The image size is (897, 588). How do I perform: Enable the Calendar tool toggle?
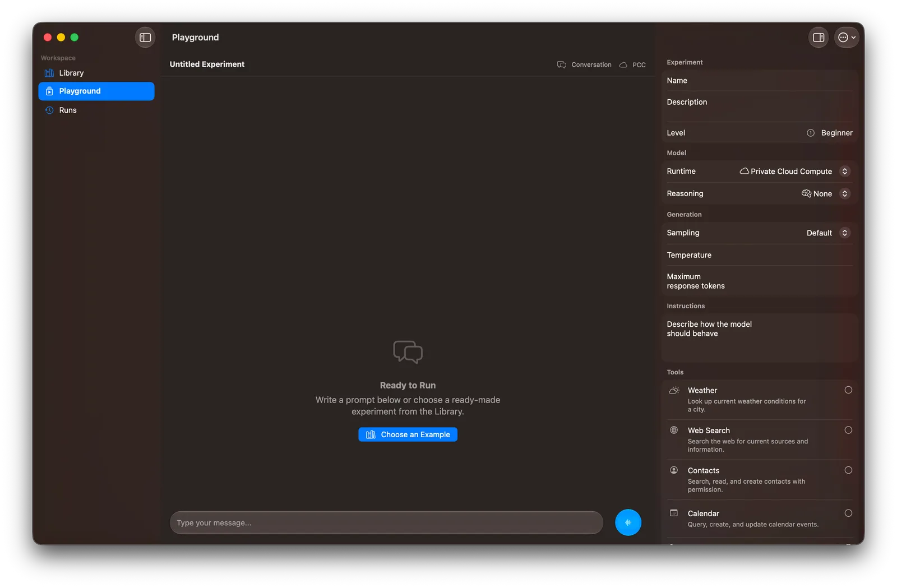848,513
